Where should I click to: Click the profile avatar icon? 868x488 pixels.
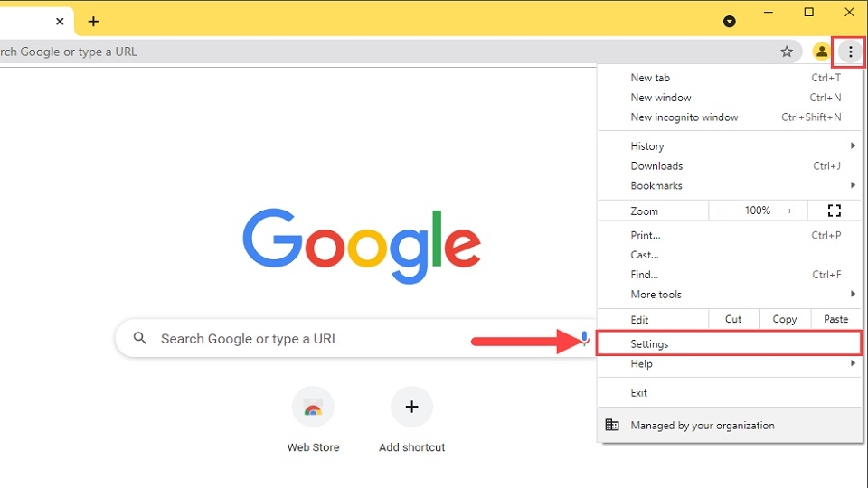822,52
